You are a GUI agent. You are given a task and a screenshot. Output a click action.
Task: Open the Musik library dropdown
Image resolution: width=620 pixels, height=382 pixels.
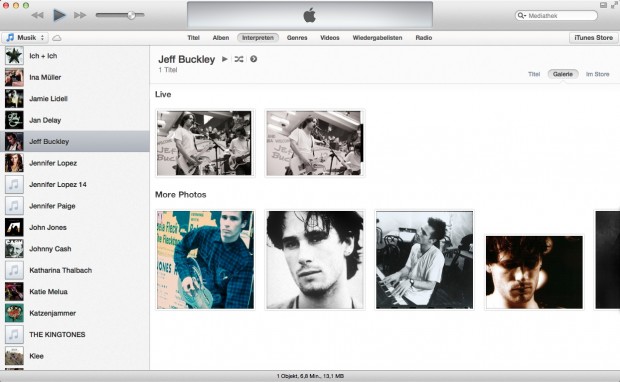click(x=25, y=38)
